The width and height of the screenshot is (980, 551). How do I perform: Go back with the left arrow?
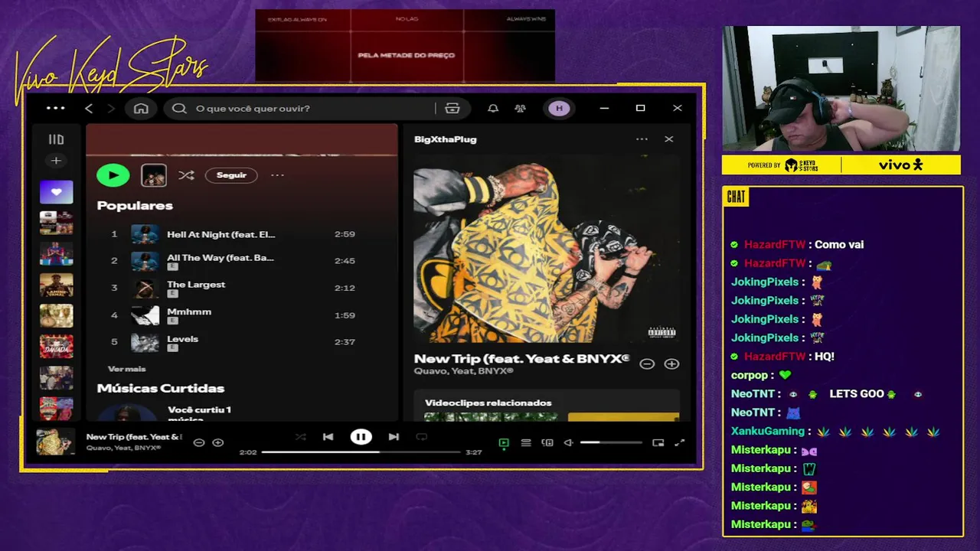coord(89,109)
